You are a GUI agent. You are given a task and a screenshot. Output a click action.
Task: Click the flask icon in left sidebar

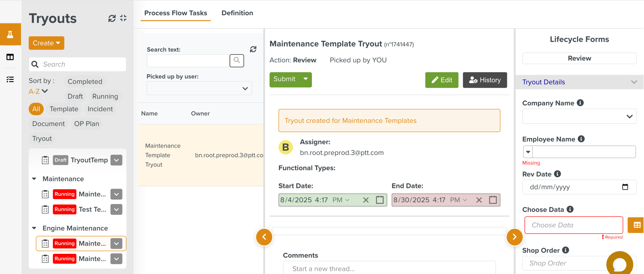tap(10, 34)
